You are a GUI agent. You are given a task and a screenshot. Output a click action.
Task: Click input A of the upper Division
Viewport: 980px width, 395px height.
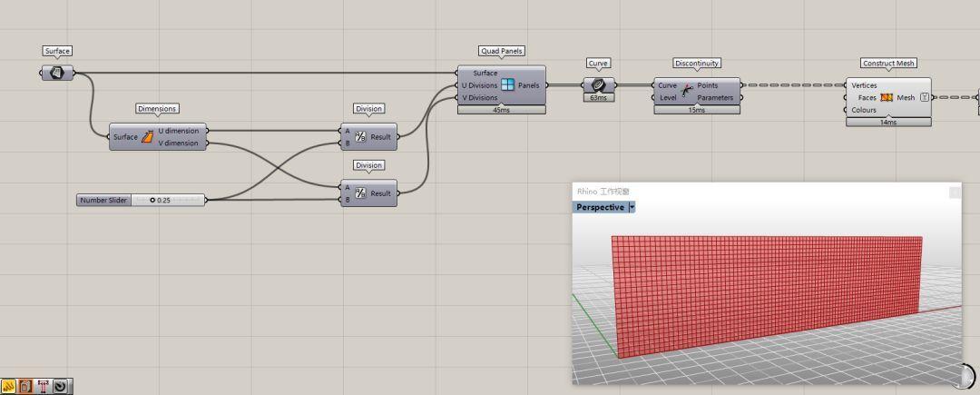348,132
